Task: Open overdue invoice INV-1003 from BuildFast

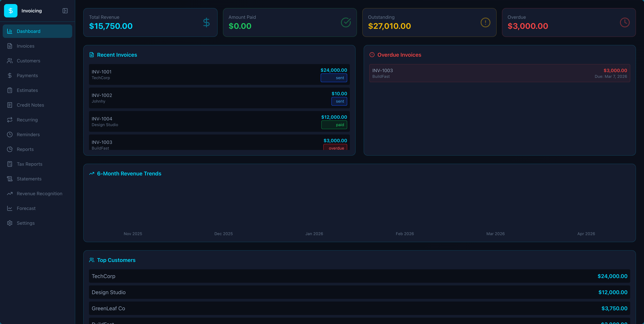Action: tap(499, 73)
